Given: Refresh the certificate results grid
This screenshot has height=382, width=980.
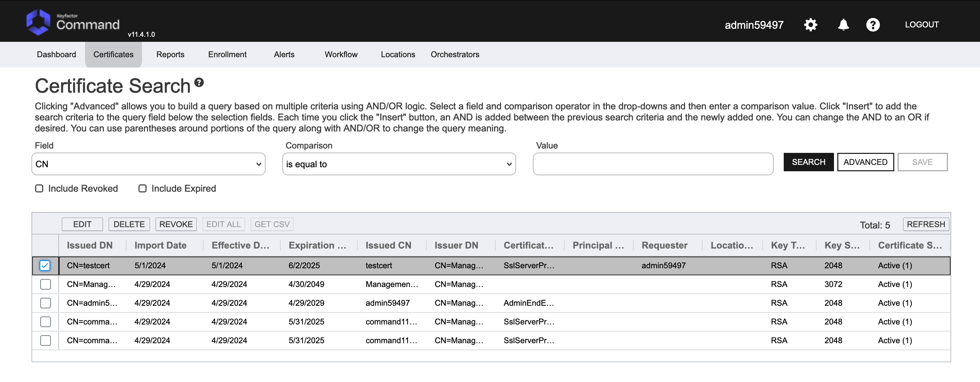Looking at the screenshot, I should point(926,224).
